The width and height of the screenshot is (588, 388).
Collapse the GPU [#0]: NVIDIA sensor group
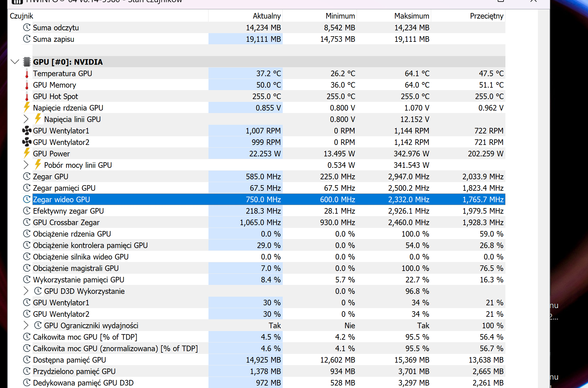coord(15,62)
